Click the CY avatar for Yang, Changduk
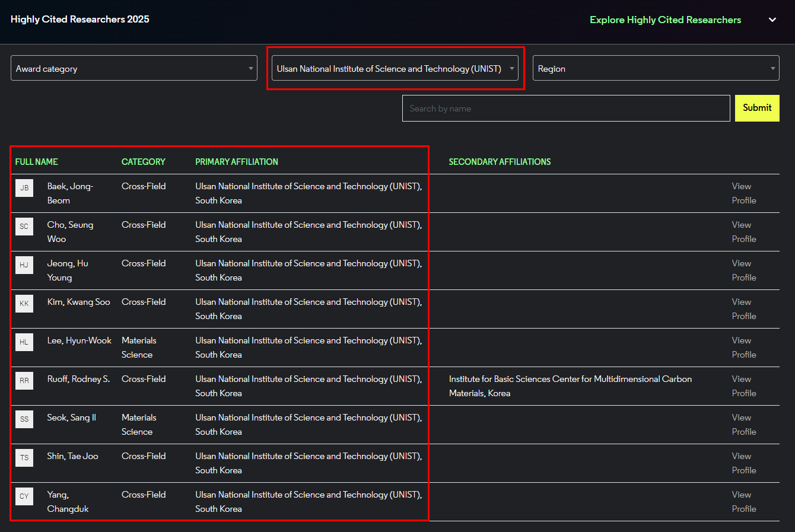 [24, 496]
